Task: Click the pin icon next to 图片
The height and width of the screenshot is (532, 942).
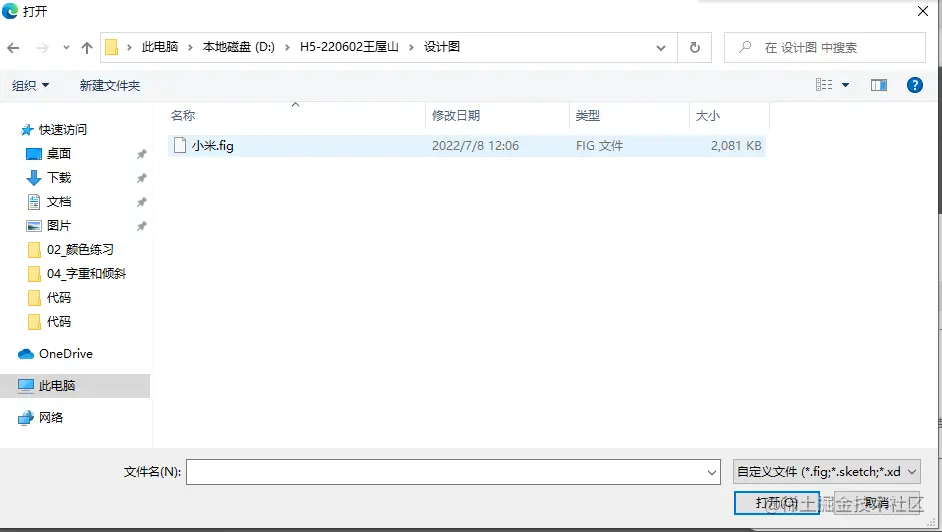Action: [141, 226]
